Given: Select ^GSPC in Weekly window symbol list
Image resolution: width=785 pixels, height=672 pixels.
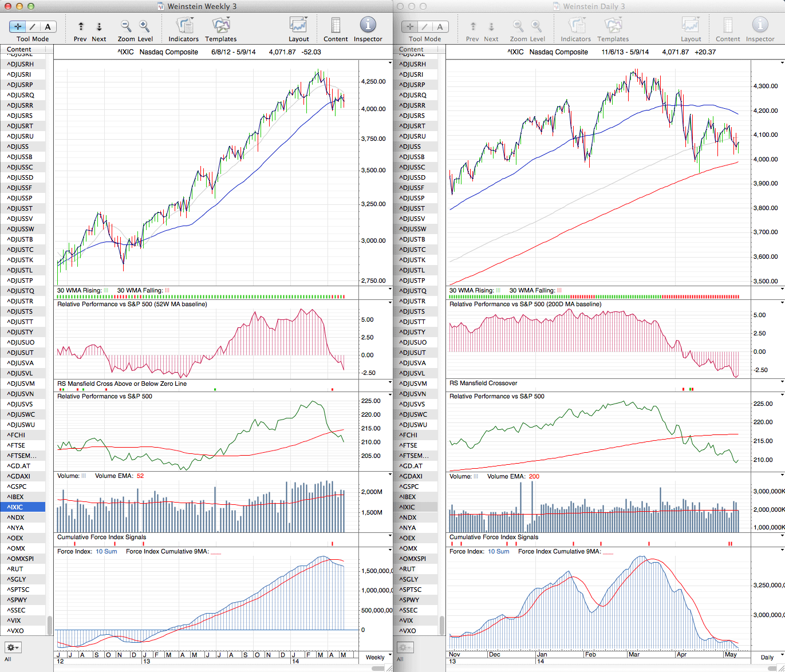Looking at the screenshot, I should point(17,487).
